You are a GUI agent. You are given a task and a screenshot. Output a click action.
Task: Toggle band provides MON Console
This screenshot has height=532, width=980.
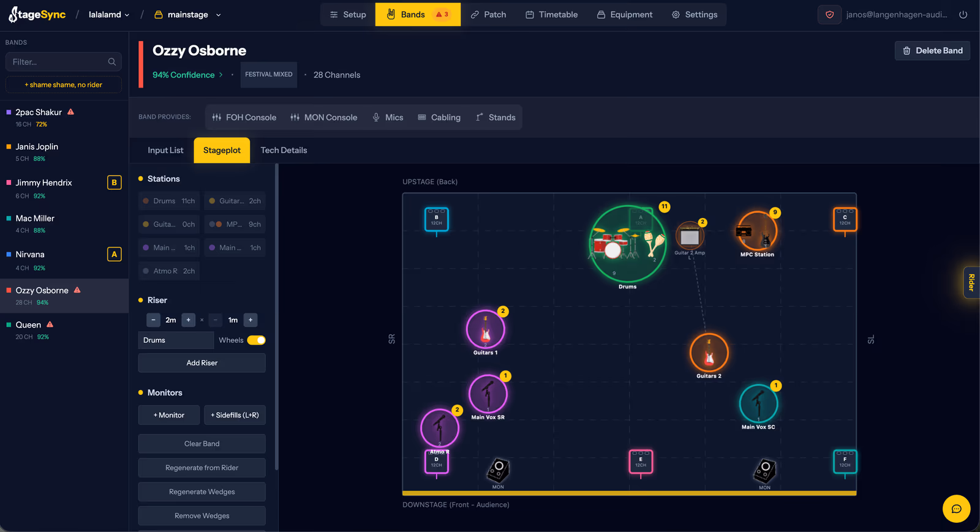tap(323, 118)
